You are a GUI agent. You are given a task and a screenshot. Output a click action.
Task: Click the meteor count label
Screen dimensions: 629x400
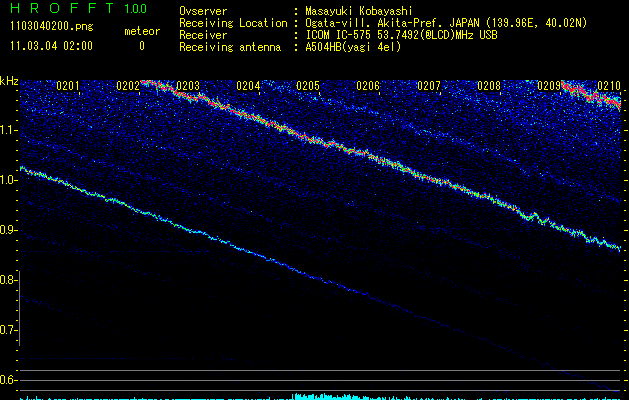click(142, 31)
